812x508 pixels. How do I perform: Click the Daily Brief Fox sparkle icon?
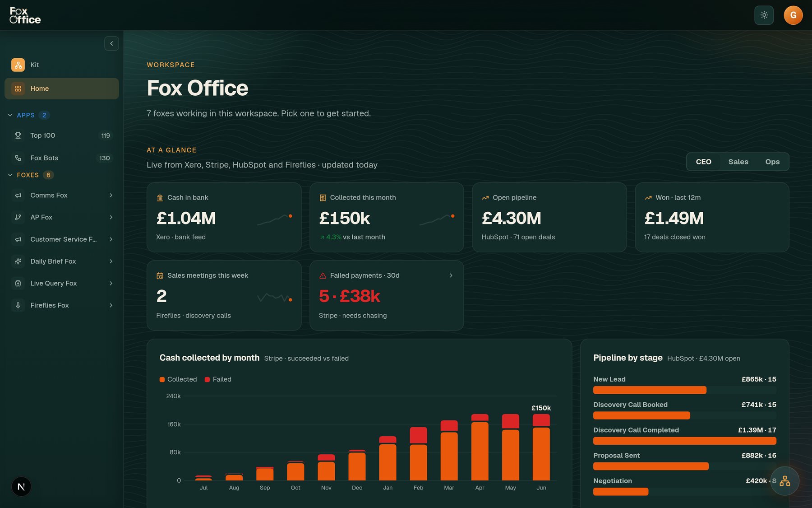18,261
